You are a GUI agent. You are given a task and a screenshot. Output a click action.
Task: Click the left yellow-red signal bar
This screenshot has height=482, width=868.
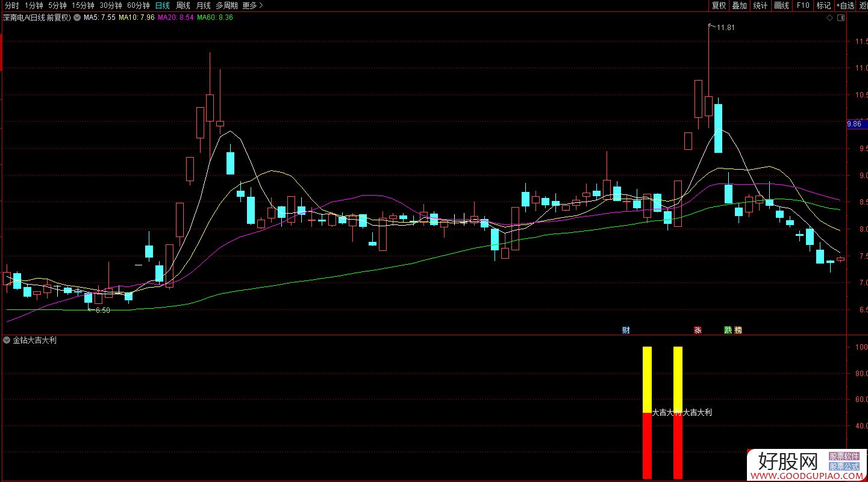pos(647,413)
